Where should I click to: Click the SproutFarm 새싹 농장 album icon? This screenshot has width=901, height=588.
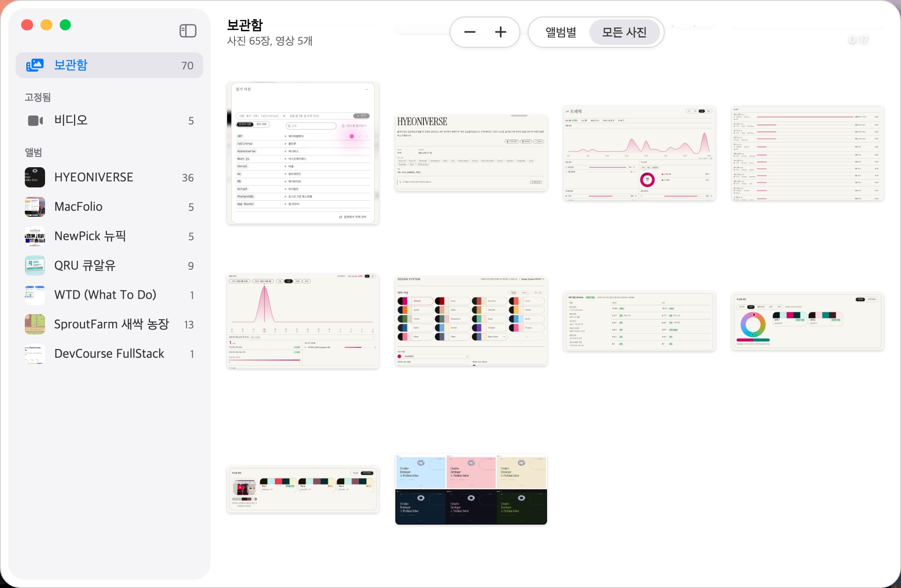[x=35, y=324]
